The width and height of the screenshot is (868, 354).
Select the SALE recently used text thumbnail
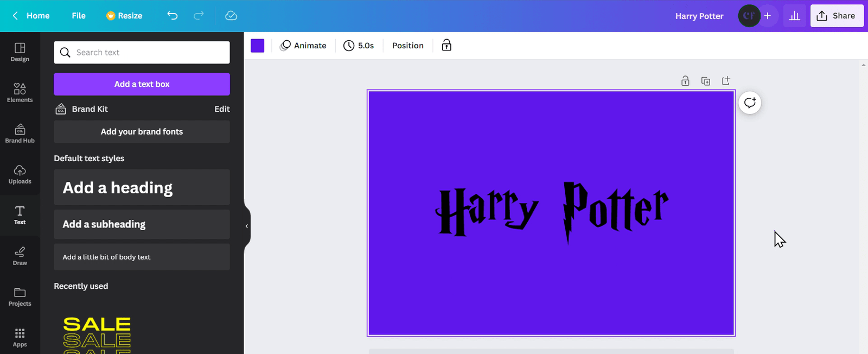[x=97, y=334]
